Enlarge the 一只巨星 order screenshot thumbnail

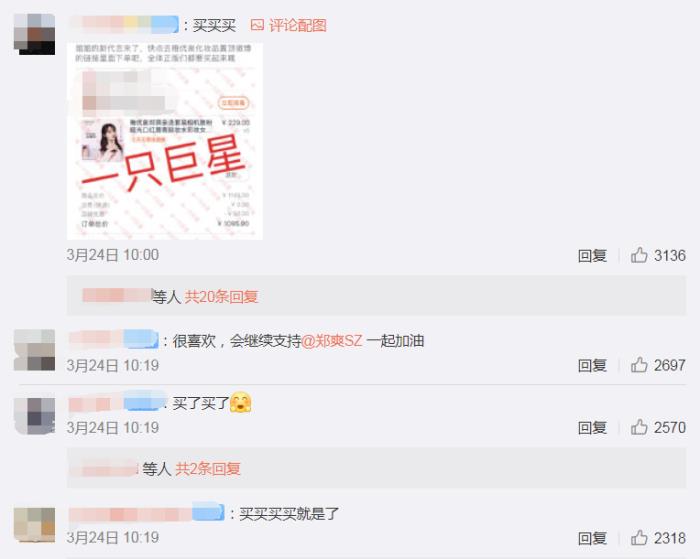coord(165,141)
